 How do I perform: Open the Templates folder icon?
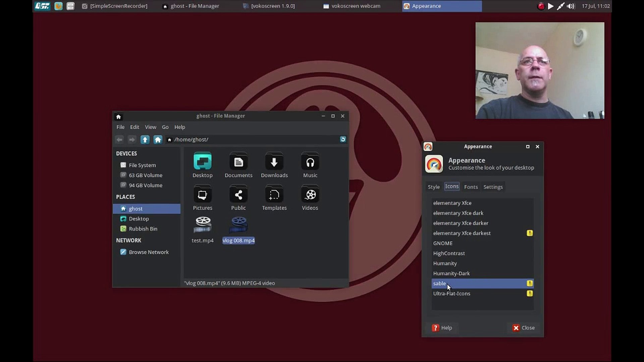point(274,194)
